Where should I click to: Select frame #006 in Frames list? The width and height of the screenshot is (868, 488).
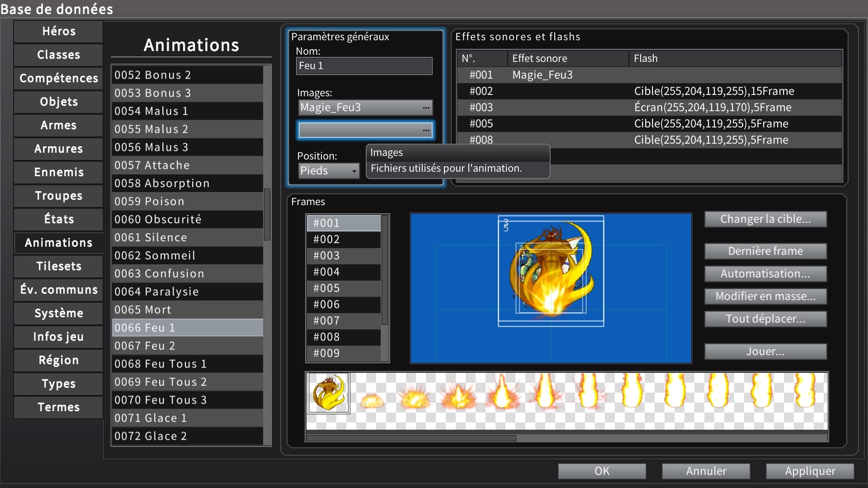point(344,305)
